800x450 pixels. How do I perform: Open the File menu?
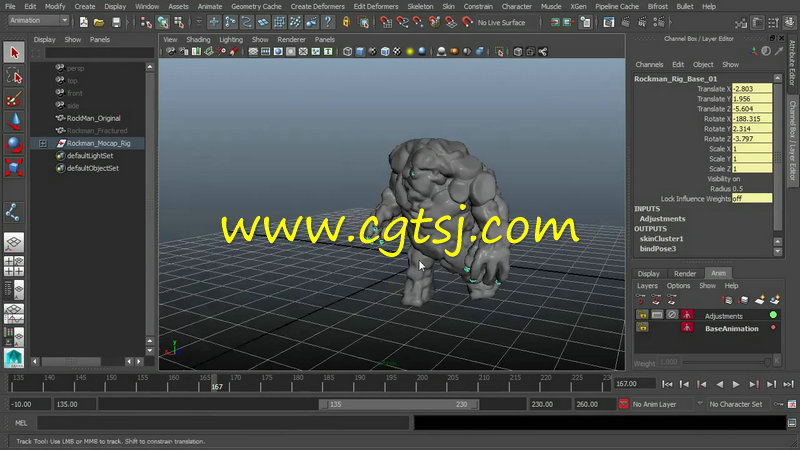tap(10, 7)
